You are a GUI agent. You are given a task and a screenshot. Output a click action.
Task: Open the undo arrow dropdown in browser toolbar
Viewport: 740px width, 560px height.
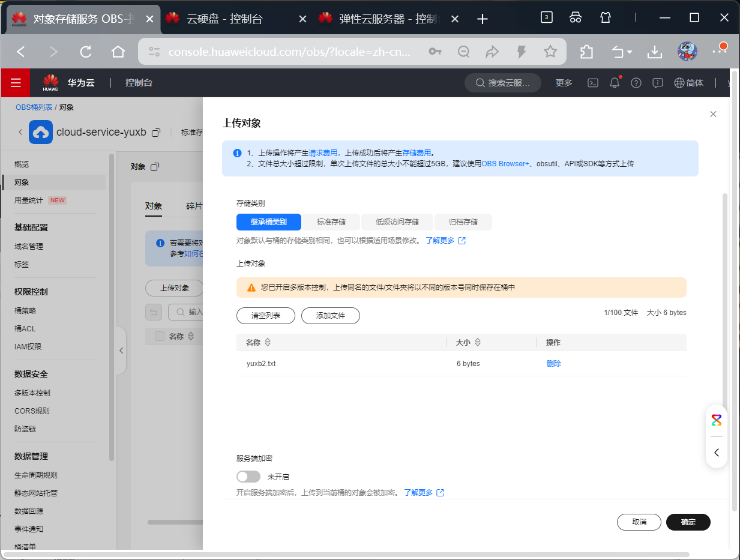tap(622, 52)
